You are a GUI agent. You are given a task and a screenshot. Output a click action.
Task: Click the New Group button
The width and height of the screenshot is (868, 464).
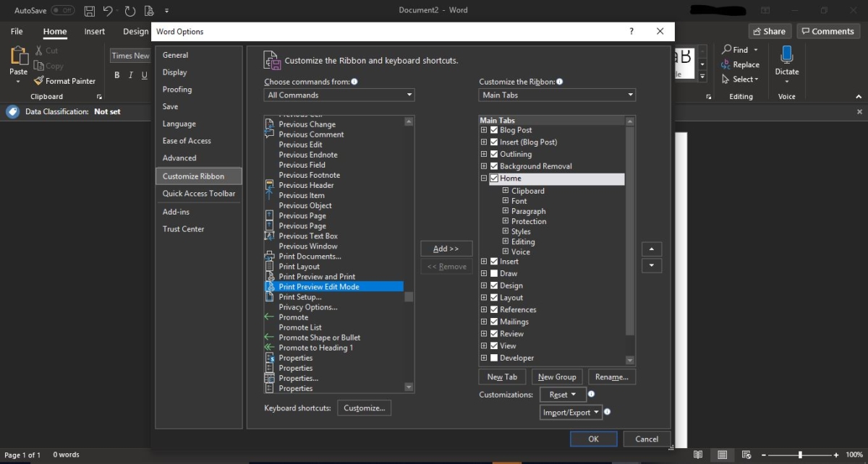pos(557,377)
